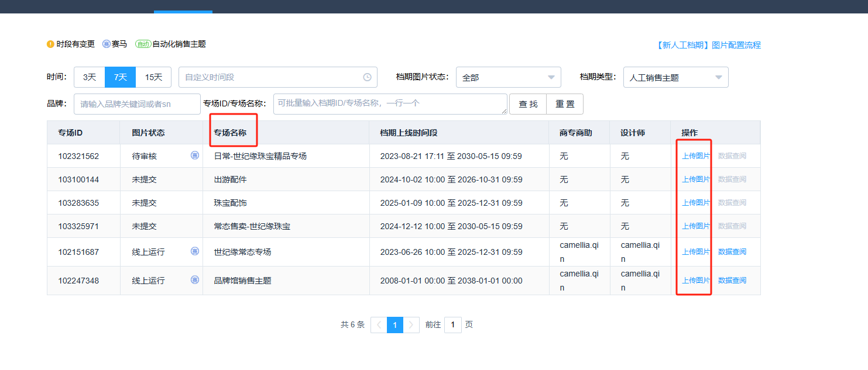
Task: Select the 3天 time filter
Action: 90,77
